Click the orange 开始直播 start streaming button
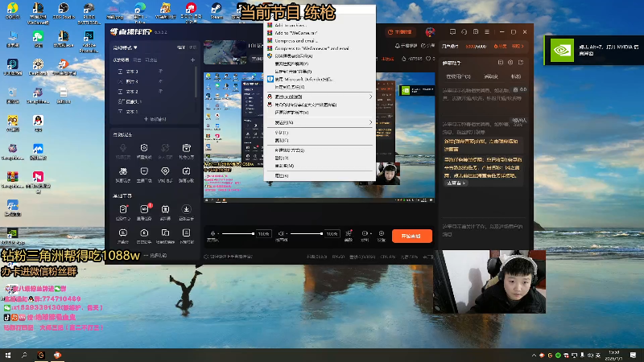644x362 pixels. (x=411, y=236)
